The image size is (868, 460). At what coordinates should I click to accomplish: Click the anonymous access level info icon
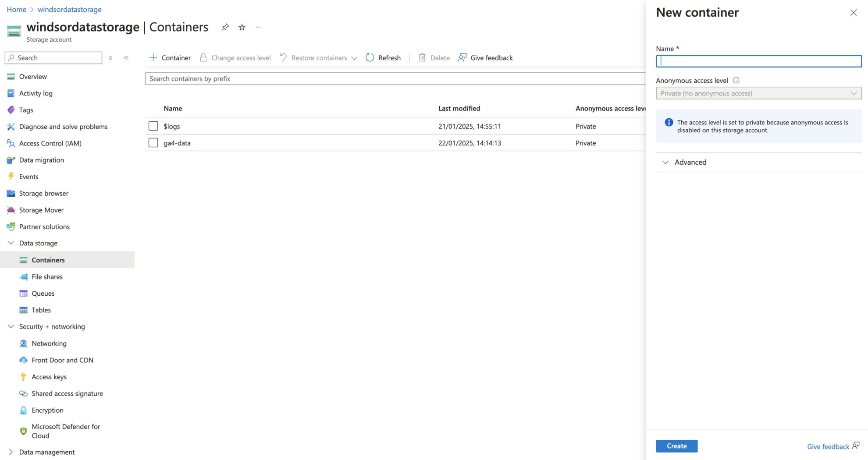coord(736,80)
